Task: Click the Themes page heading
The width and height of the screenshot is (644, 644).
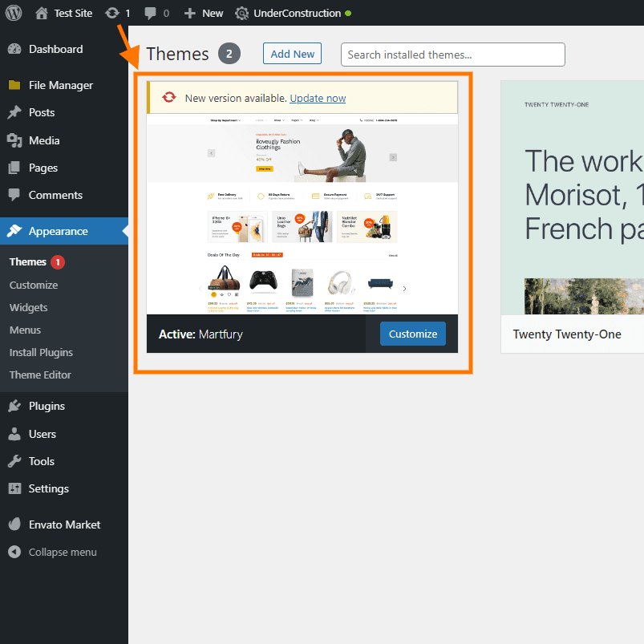Action: point(177,55)
